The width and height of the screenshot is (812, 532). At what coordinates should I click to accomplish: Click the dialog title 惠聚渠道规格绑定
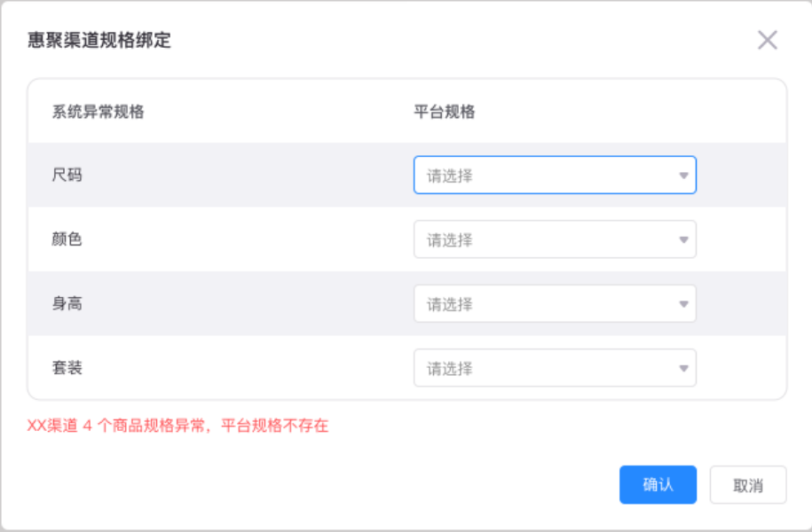(x=99, y=40)
